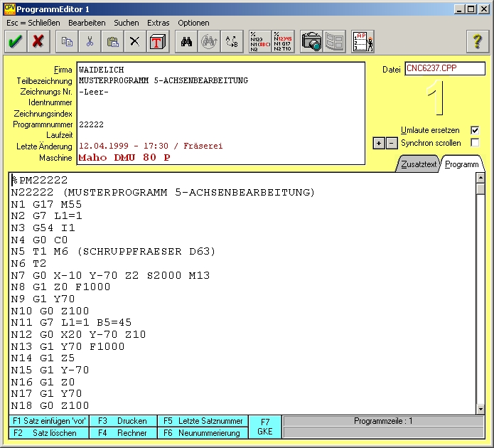Click the red X cancel icon
The image size is (494, 448).
[x=38, y=41]
